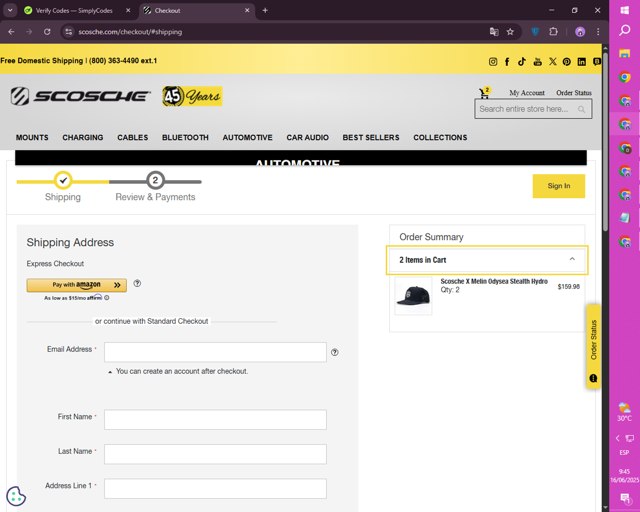
Task: Show hidden system tray icons chevron
Action: click(618, 438)
